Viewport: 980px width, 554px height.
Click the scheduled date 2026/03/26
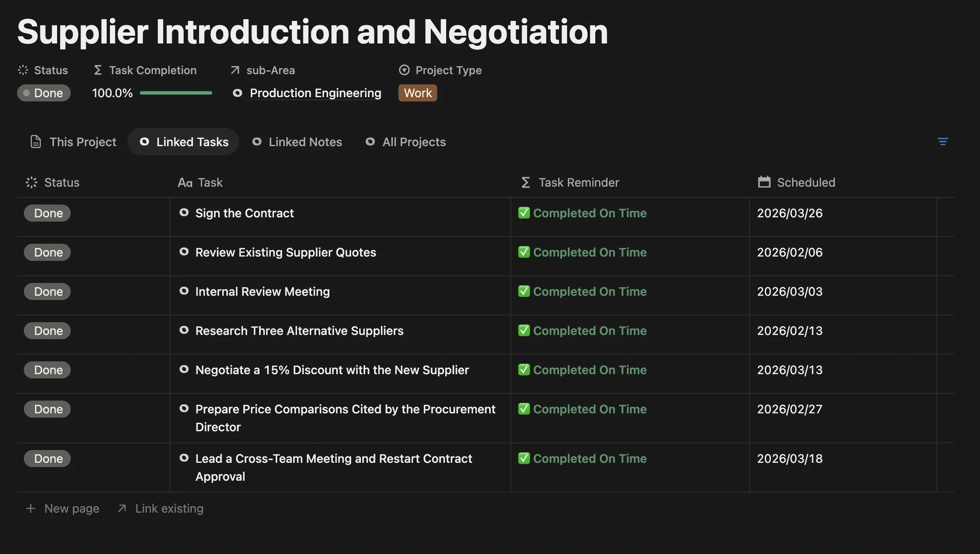click(790, 213)
